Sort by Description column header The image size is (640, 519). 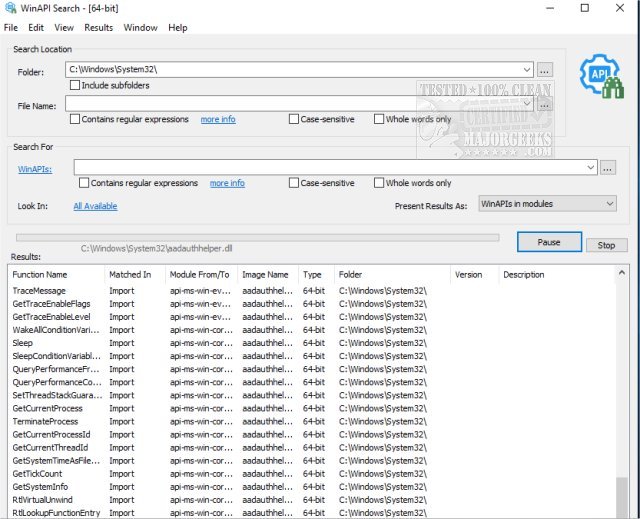tap(557, 275)
